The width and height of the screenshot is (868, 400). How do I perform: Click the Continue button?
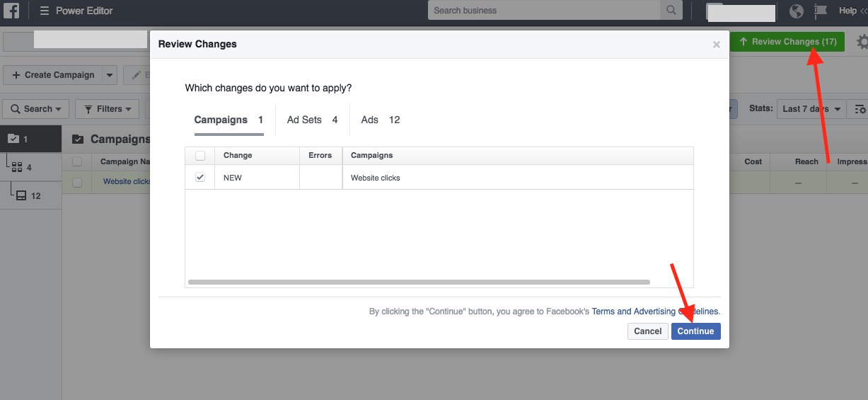[x=695, y=331]
